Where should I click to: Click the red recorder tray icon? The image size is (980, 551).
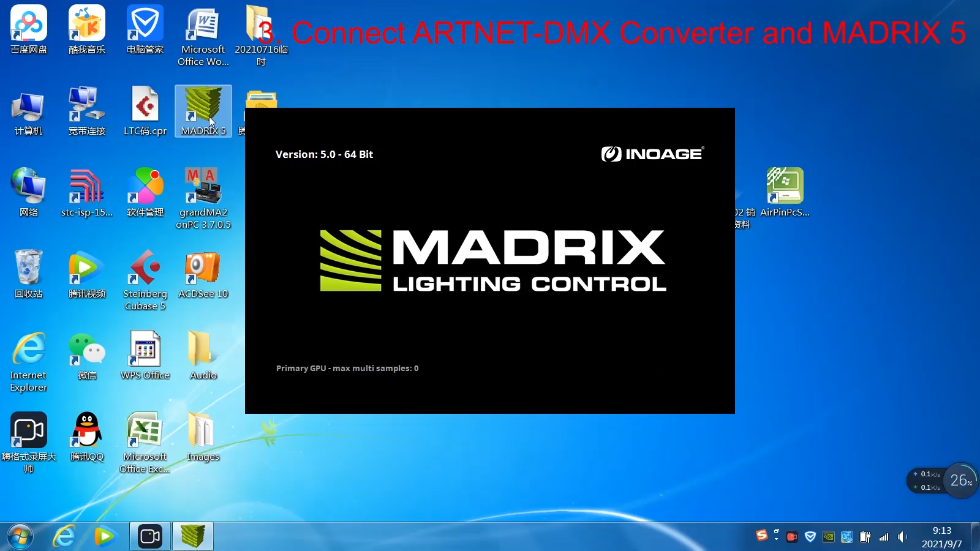tap(791, 537)
